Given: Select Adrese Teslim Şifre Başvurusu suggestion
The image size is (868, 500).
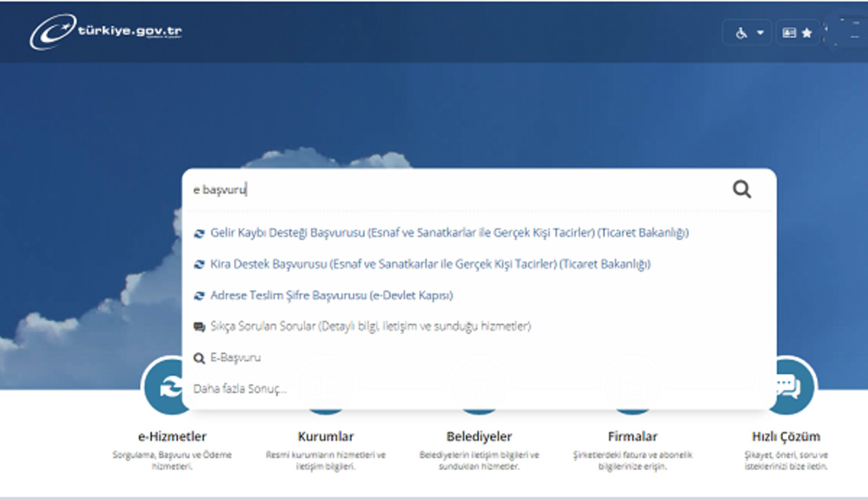Looking at the screenshot, I should 332,295.
